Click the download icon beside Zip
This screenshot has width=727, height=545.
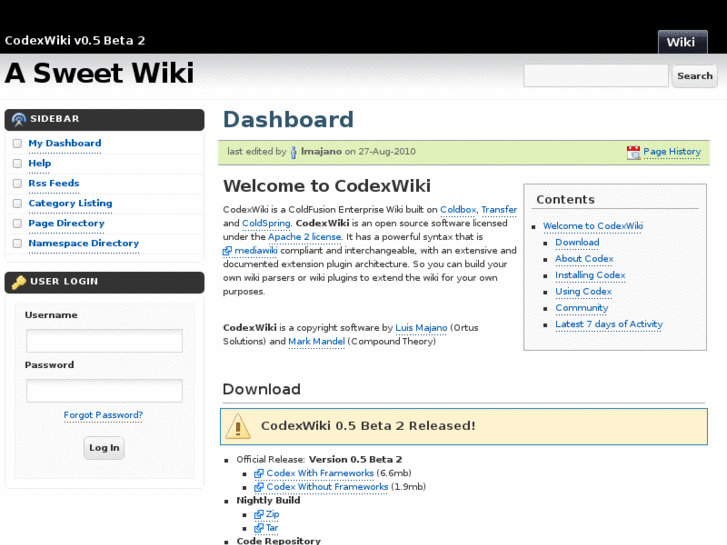pyautogui.click(x=259, y=514)
